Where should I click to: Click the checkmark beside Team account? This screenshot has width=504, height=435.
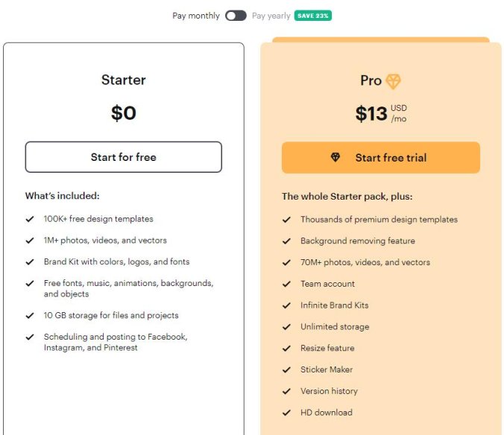[x=286, y=284]
